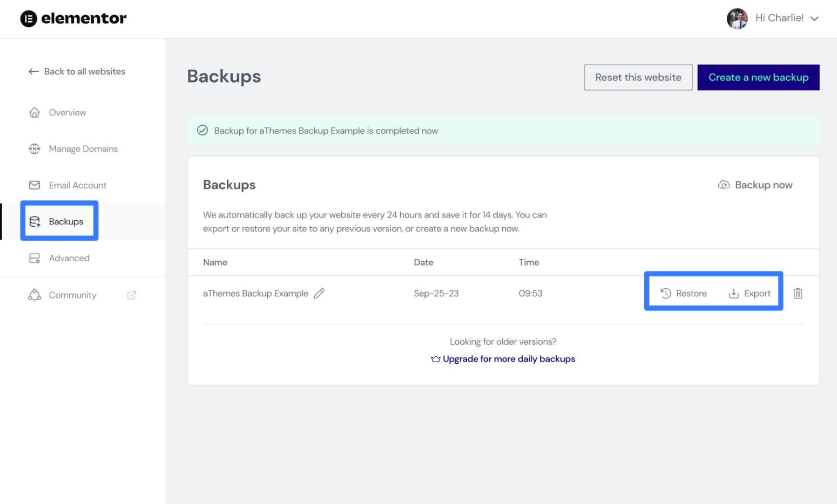Image resolution: width=837 pixels, height=504 pixels.
Task: Delete backup with the trash icon
Action: [x=798, y=294]
